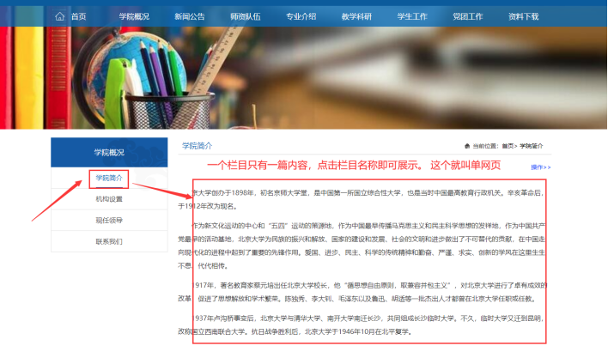Click 资料下载 in top menu

click(524, 16)
